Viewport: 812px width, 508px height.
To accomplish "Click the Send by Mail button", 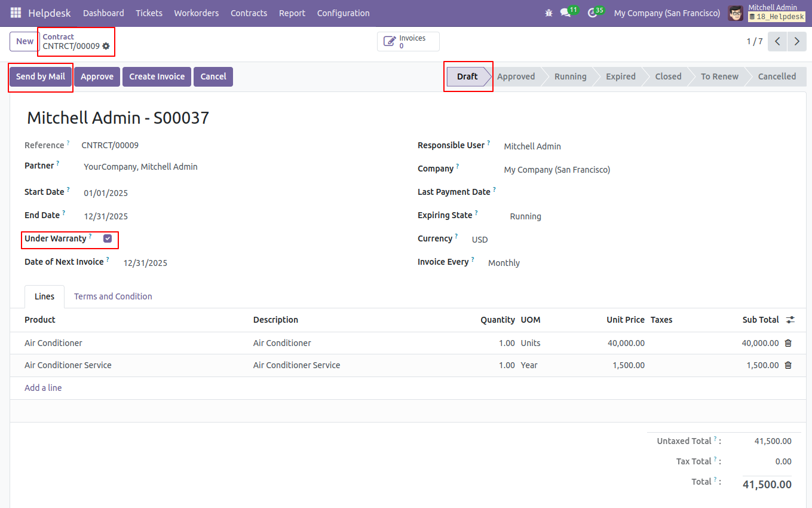I will pos(41,76).
